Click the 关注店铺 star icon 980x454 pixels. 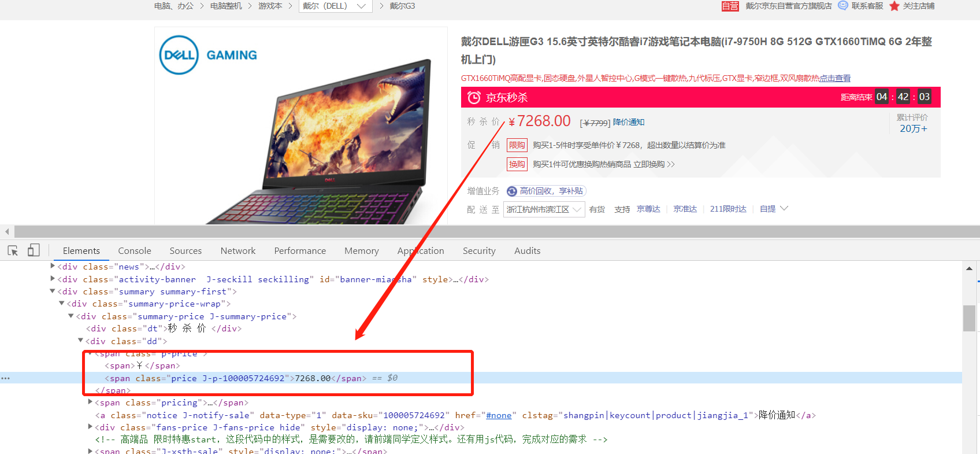(x=894, y=6)
